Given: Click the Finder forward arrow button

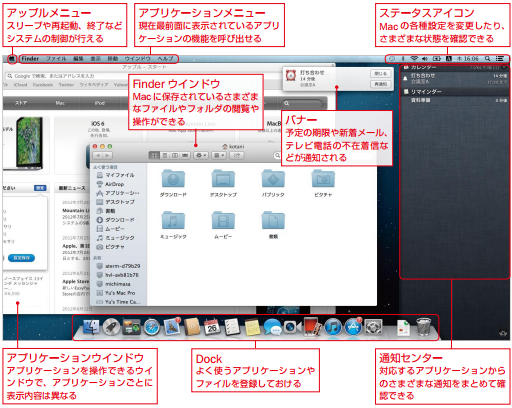Looking at the screenshot, I should [107, 156].
